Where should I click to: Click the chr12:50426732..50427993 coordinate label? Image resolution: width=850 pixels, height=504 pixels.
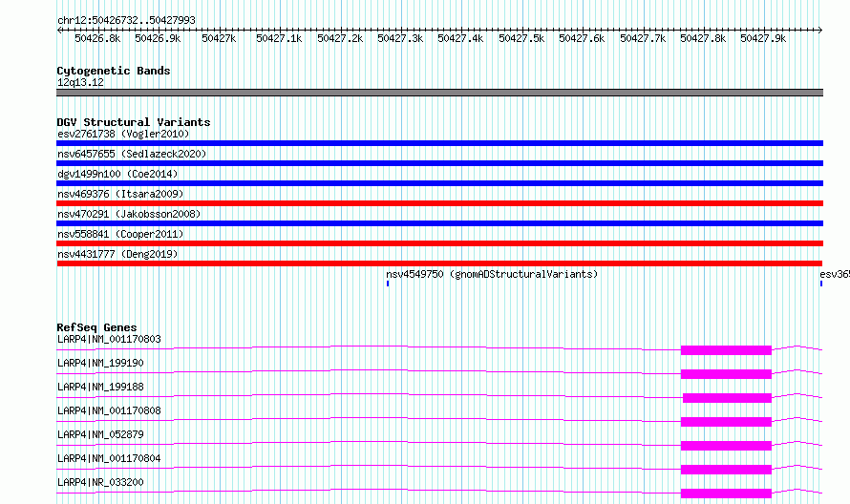click(x=126, y=20)
